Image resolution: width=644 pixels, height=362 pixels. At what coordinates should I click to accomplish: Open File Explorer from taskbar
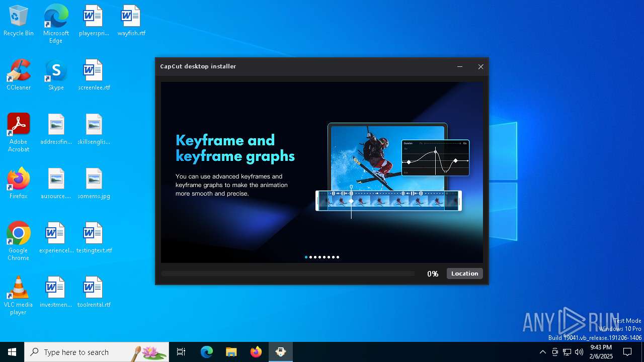[x=231, y=352]
